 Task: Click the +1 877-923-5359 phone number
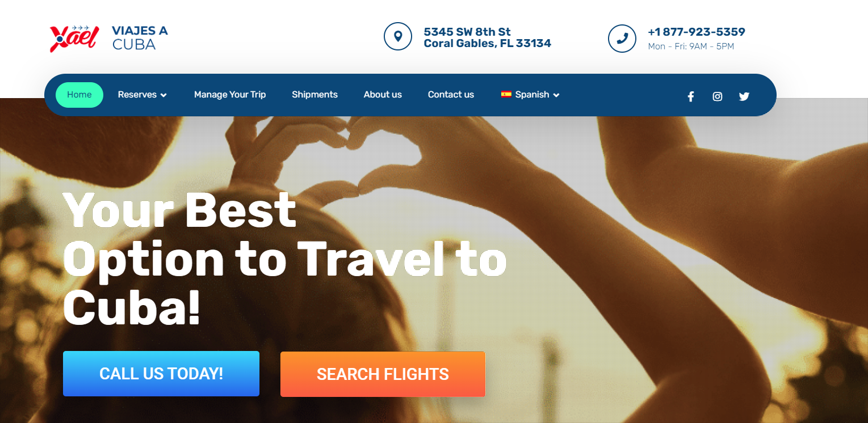click(x=697, y=32)
